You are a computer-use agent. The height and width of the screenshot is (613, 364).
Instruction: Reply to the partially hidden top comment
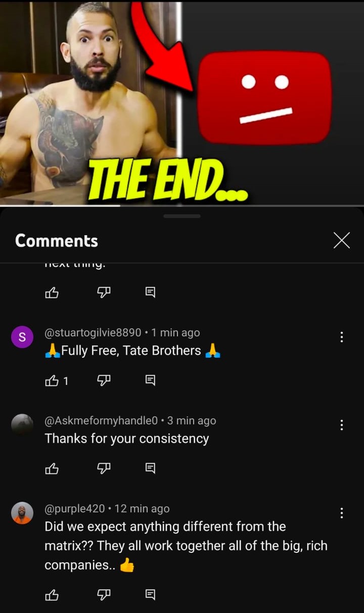tap(150, 292)
